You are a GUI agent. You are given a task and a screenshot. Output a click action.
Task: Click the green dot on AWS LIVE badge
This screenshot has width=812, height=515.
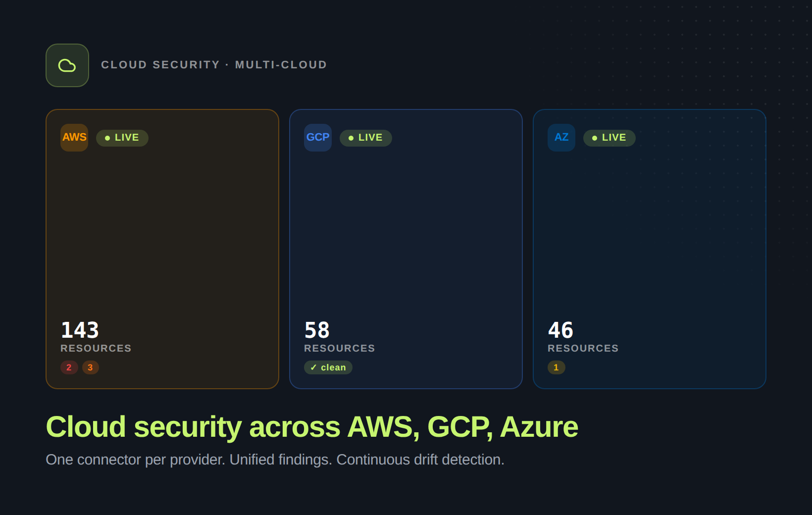pos(107,138)
